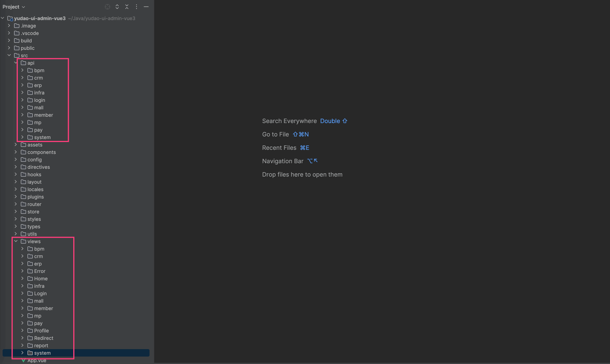Image resolution: width=610 pixels, height=364 pixels.
Task: Select the highlighted system folder in views
Action: pos(42,353)
